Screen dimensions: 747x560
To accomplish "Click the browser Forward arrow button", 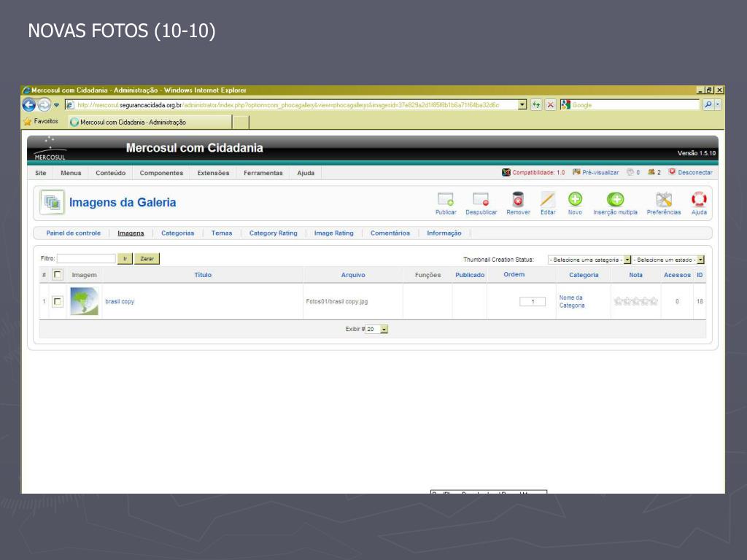I will point(44,105).
